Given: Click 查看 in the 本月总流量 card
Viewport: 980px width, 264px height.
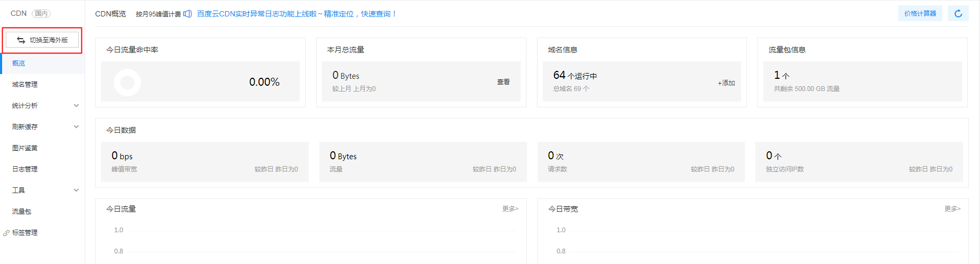Looking at the screenshot, I should (503, 82).
